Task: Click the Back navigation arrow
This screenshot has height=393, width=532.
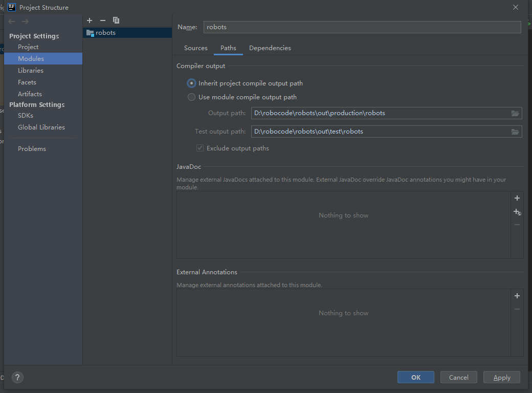Action: (x=12, y=21)
